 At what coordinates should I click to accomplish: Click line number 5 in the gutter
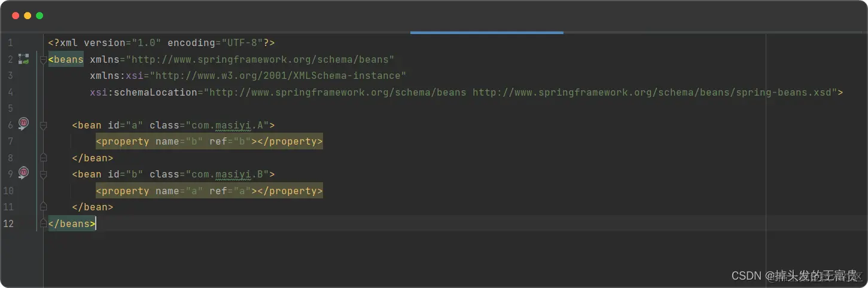(10, 109)
